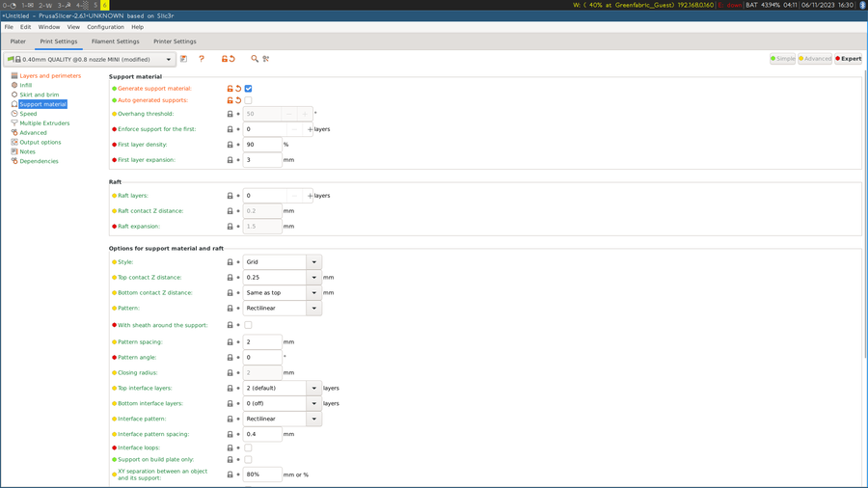Click the save preset icon in toolbar

pyautogui.click(x=184, y=59)
